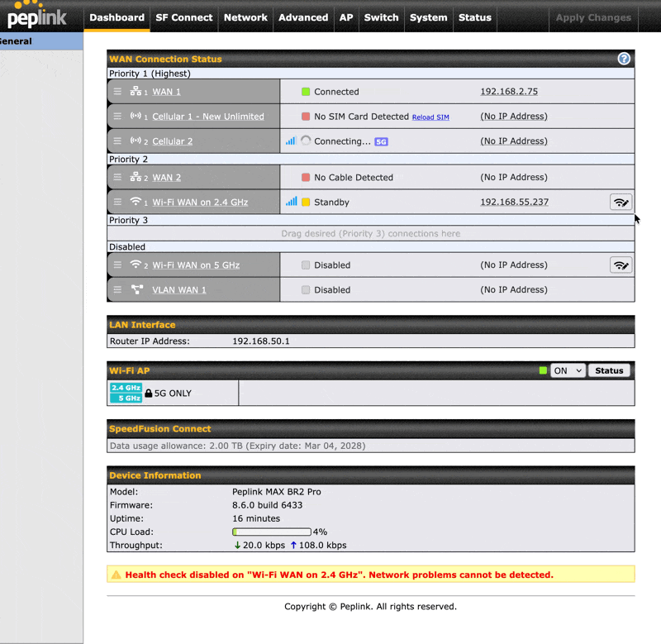Viewport: 661px width, 644px height.
Task: Click Wi-Fi WAN 2.4 GHz signal strength bars
Action: (x=291, y=201)
